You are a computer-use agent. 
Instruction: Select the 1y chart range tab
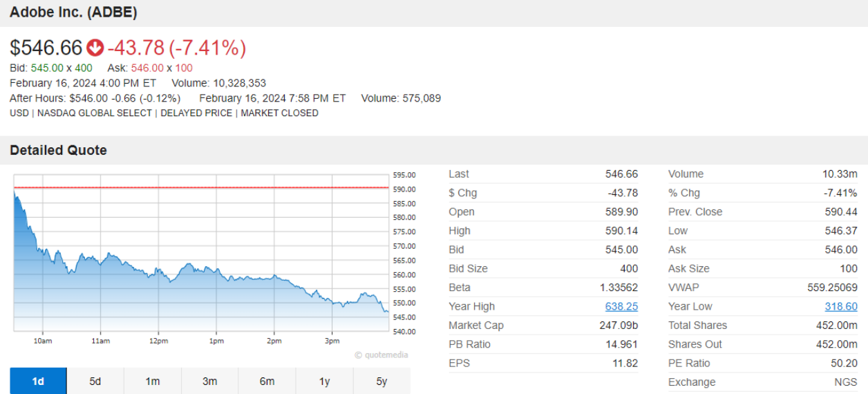[324, 381]
